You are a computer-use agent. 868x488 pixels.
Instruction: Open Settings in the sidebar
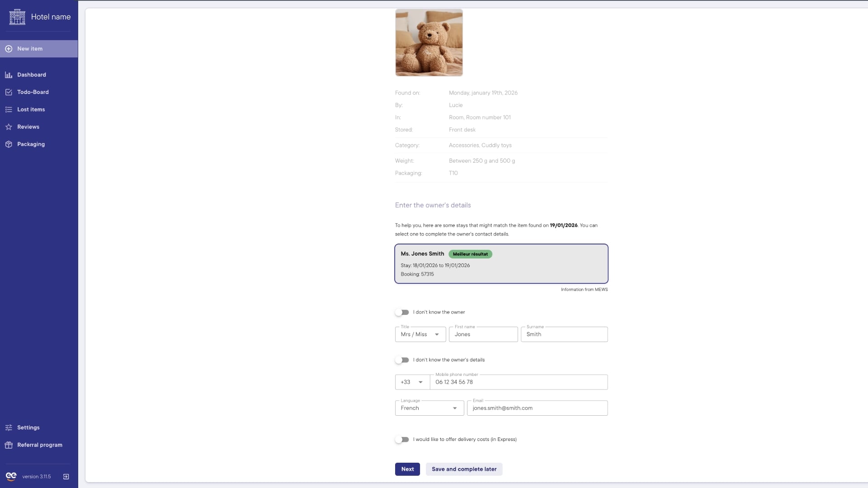pyautogui.click(x=28, y=428)
